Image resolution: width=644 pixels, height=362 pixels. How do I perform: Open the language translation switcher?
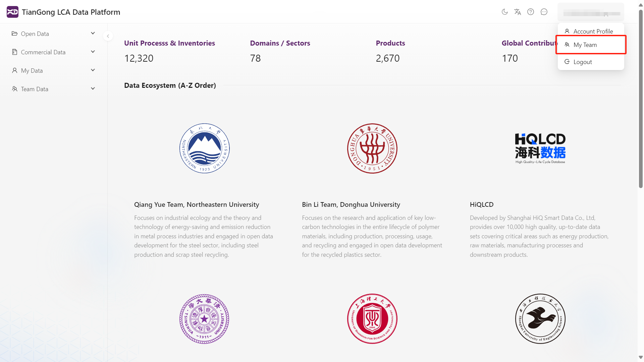click(518, 12)
